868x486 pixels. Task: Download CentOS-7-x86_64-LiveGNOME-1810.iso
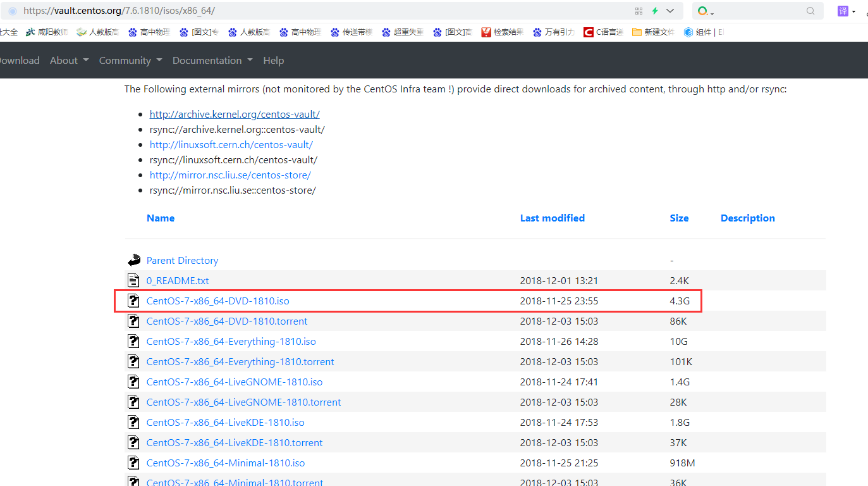[x=235, y=382]
